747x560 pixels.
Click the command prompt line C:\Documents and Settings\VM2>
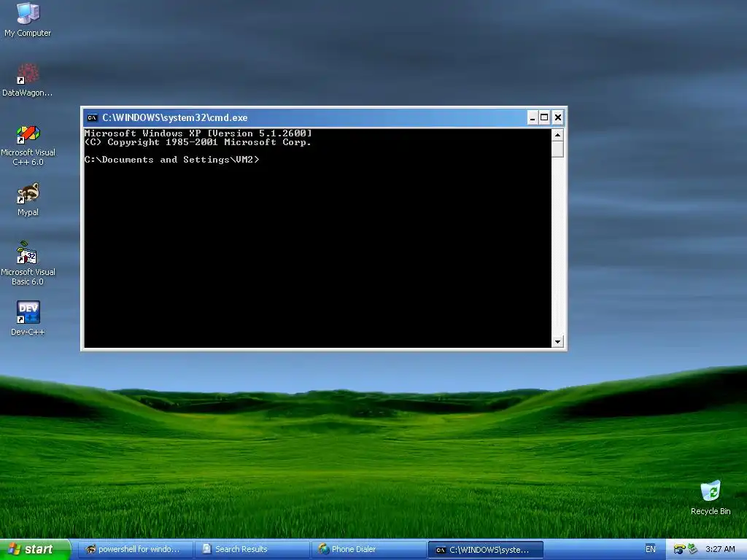(171, 160)
